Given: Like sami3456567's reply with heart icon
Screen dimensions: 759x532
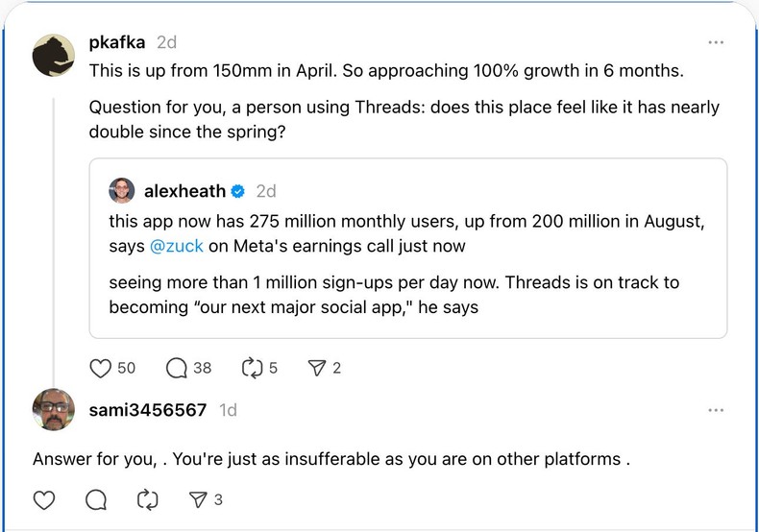Looking at the screenshot, I should (44, 499).
